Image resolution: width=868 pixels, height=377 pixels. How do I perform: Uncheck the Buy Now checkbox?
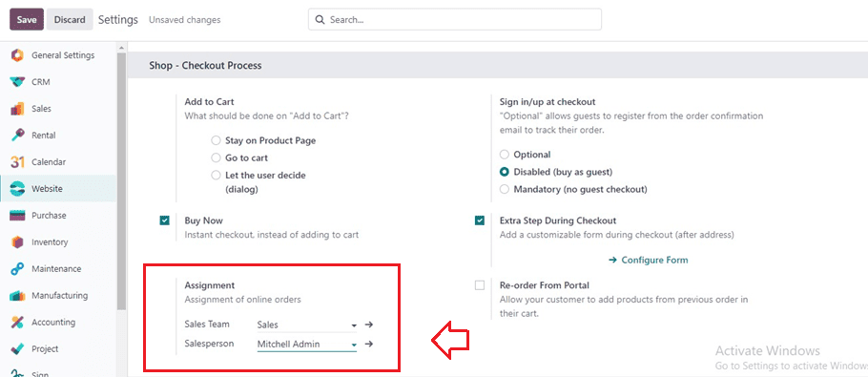tap(164, 220)
